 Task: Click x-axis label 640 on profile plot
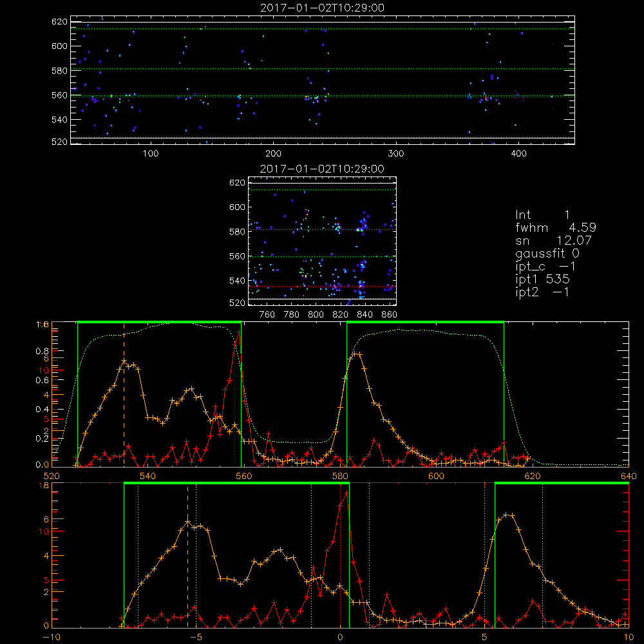pyautogui.click(x=629, y=476)
